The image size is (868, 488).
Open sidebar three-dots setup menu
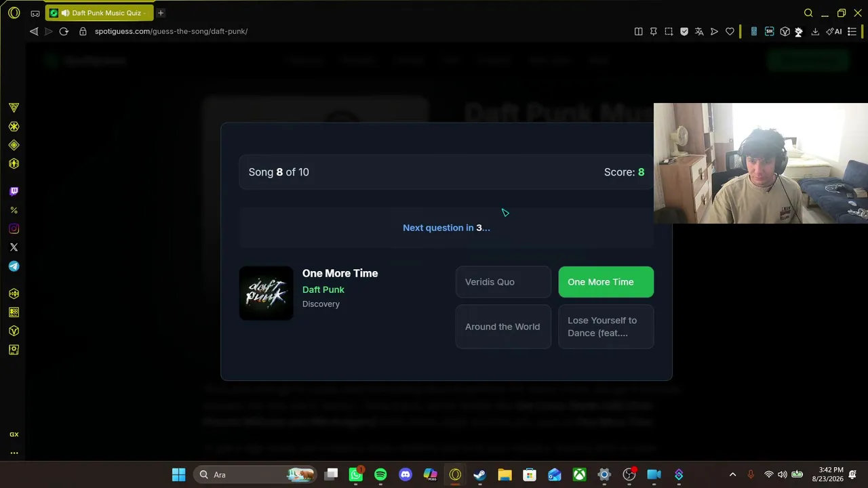click(14, 453)
